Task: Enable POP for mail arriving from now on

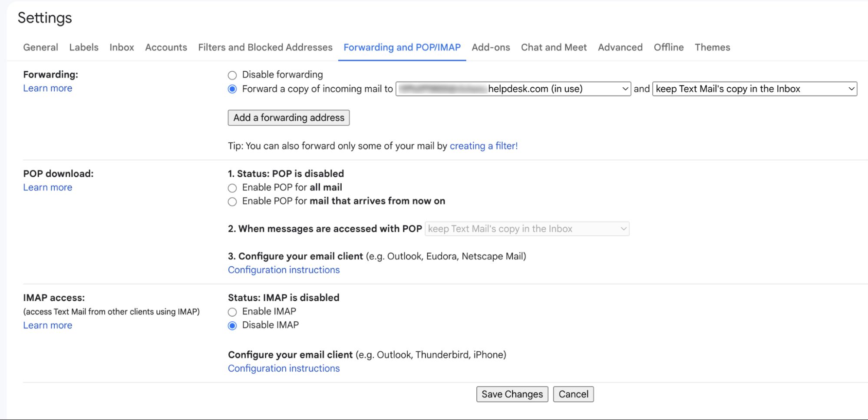Action: (232, 202)
